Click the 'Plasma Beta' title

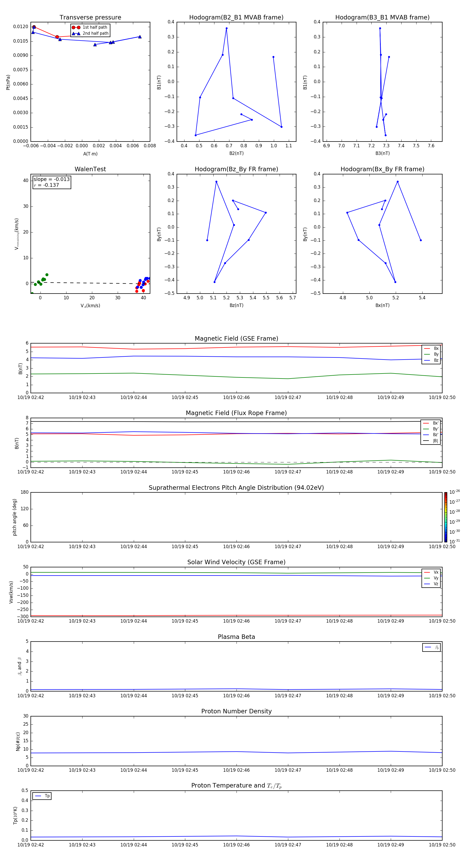point(236,637)
